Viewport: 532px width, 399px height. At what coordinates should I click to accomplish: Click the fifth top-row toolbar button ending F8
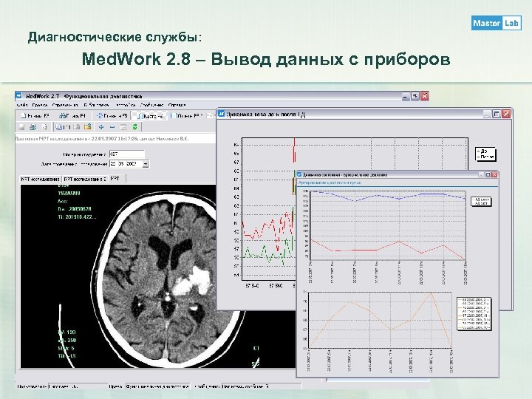tap(186, 116)
